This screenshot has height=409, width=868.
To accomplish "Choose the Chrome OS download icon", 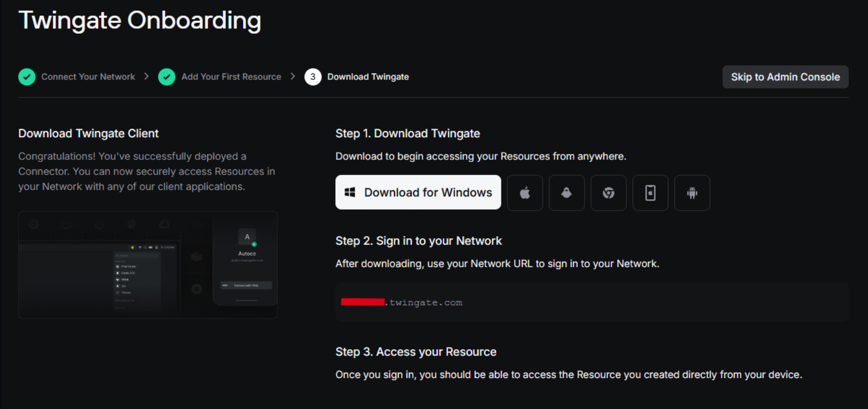I will pyautogui.click(x=608, y=193).
